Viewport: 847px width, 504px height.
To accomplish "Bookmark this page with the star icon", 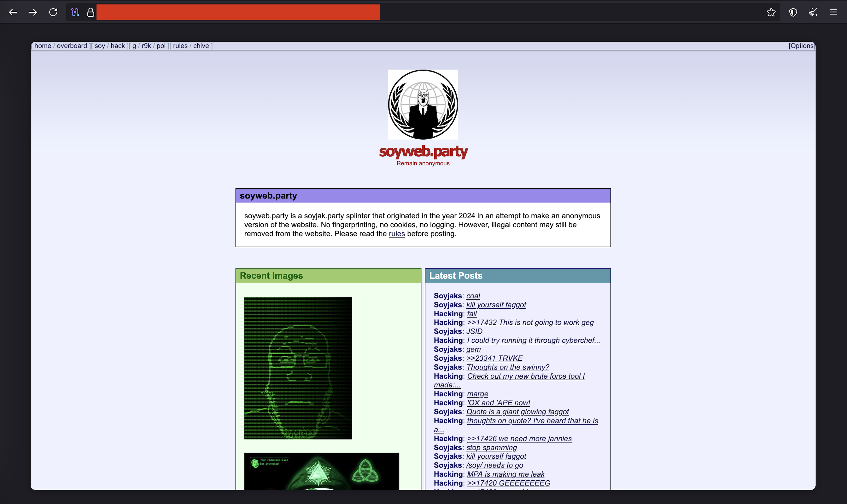I will (x=771, y=12).
